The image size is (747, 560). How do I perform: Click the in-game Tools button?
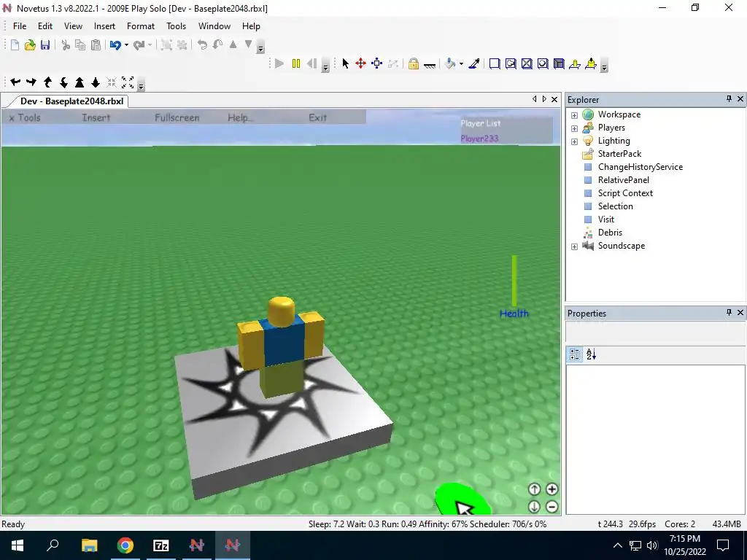[25, 117]
